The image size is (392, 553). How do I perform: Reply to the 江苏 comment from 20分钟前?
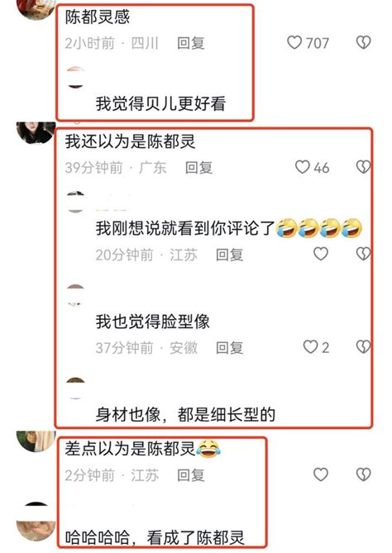[230, 255]
